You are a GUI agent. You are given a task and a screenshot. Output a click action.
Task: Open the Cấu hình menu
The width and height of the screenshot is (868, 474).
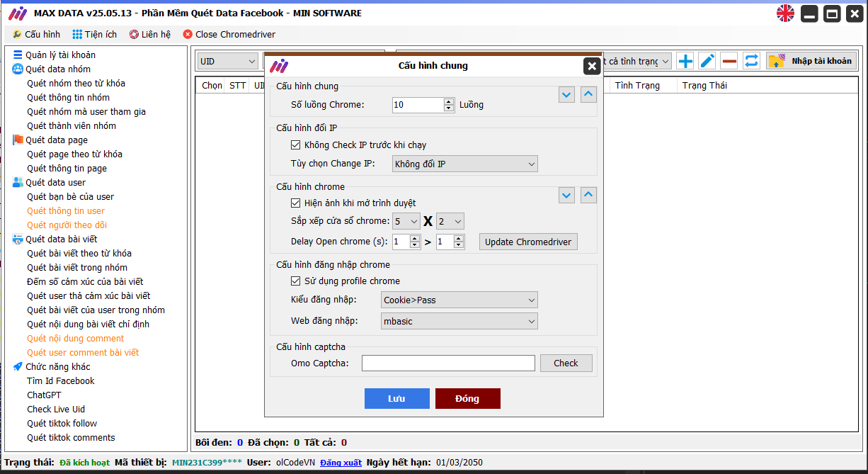tap(36, 34)
